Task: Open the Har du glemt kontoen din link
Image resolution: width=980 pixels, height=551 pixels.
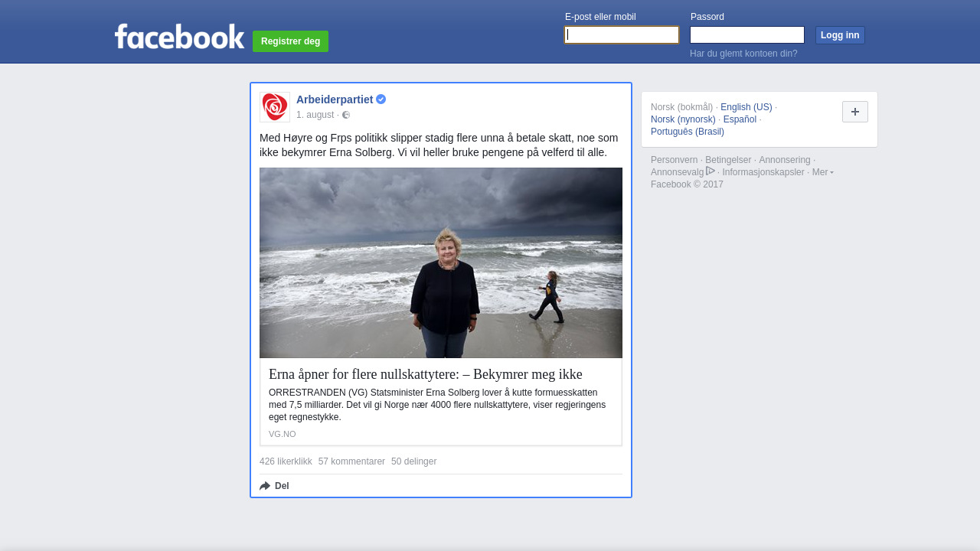Action: 743,54
